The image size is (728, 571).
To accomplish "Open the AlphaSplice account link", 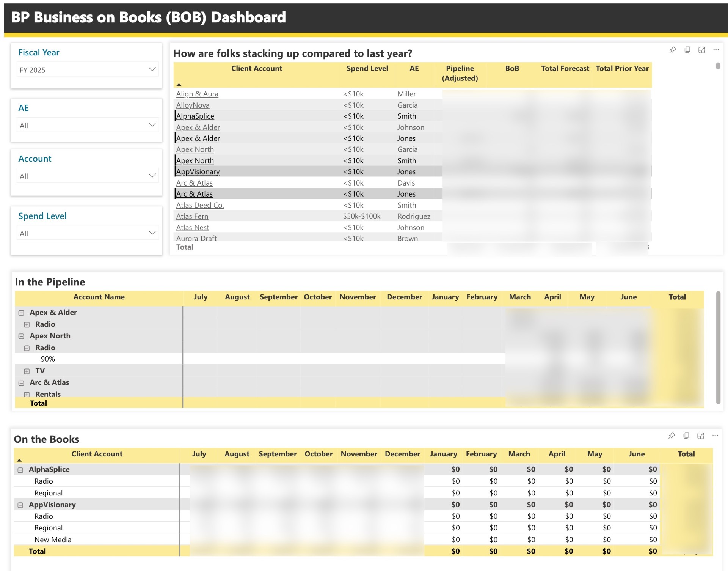I will pos(195,116).
